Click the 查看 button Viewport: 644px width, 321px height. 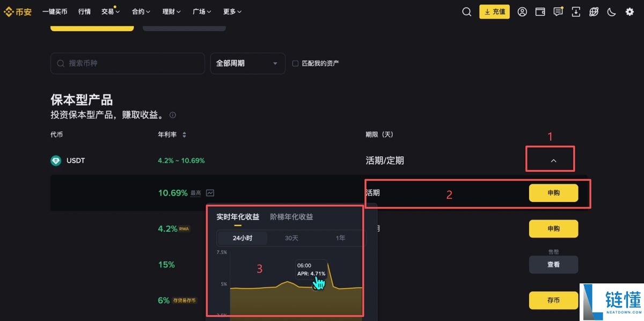click(x=553, y=264)
